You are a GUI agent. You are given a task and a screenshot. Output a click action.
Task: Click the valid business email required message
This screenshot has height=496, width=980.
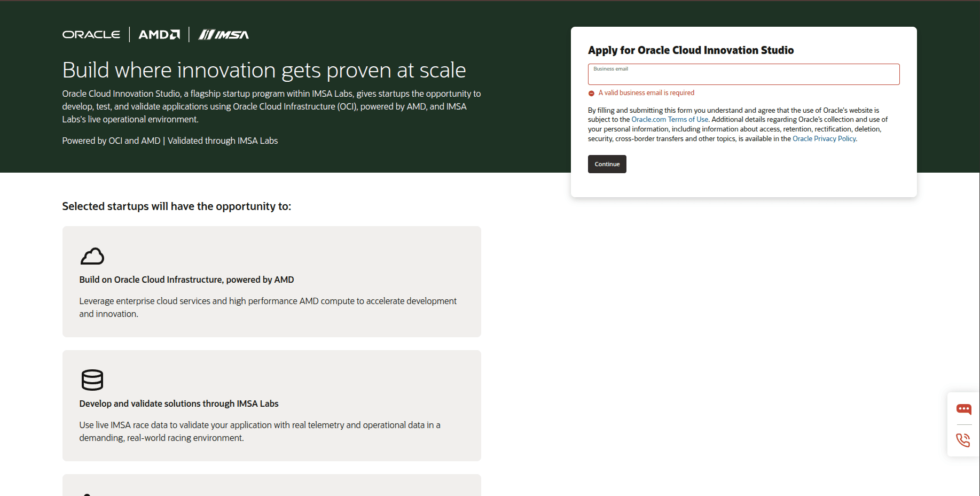(646, 93)
